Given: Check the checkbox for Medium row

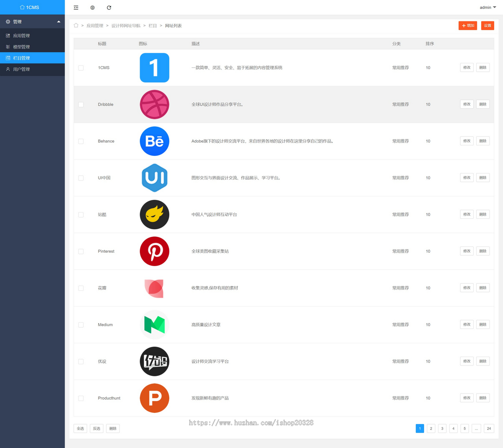Looking at the screenshot, I should (81, 325).
